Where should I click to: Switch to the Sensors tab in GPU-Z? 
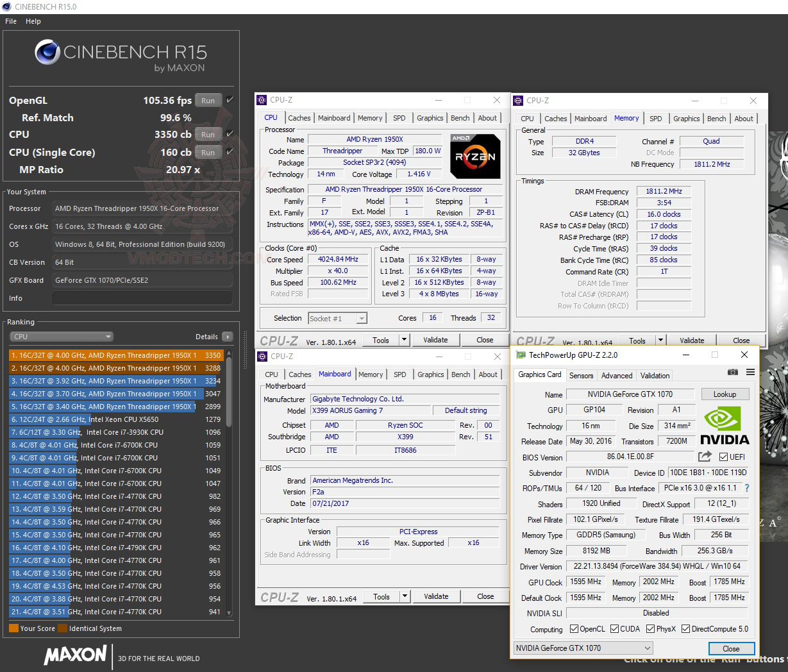tap(581, 375)
